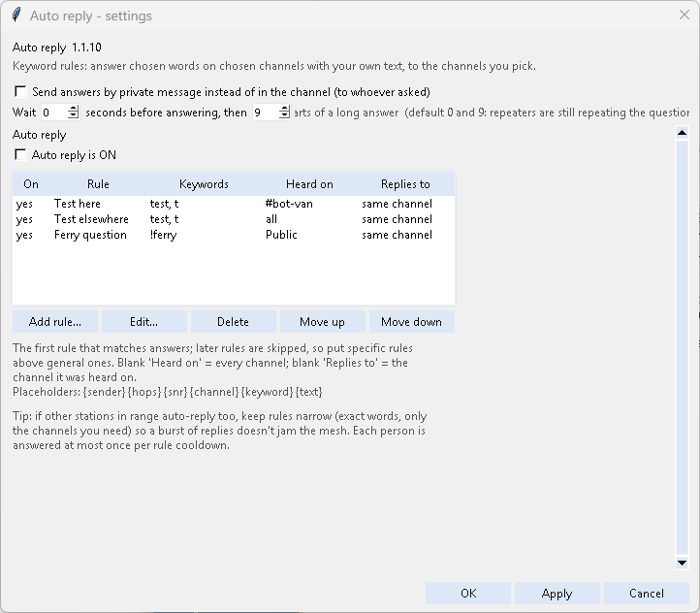Click the scrollbar up arrow
The width and height of the screenshot is (700, 613).
(x=682, y=133)
